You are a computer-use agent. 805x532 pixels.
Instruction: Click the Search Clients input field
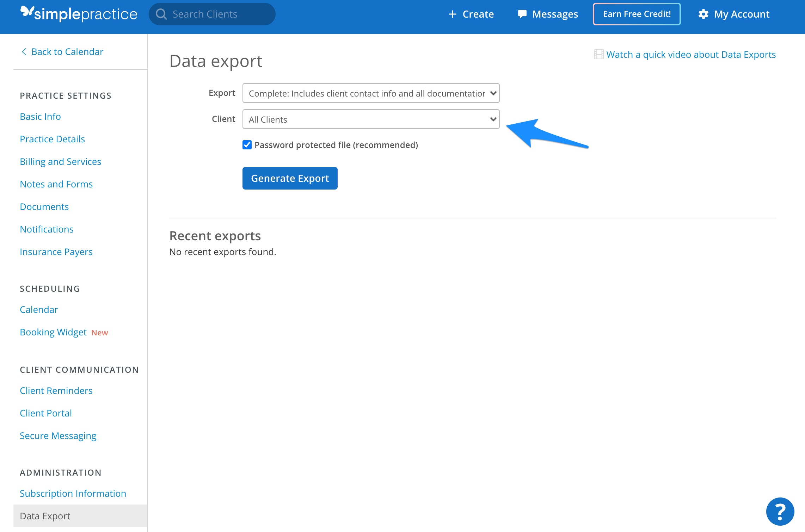pos(211,14)
